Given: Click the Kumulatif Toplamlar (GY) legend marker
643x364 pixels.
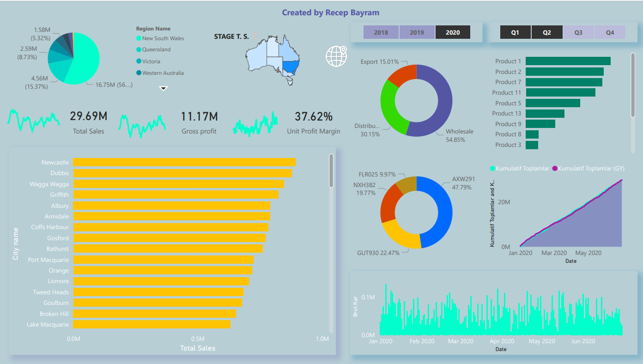Looking at the screenshot, I should point(555,169).
